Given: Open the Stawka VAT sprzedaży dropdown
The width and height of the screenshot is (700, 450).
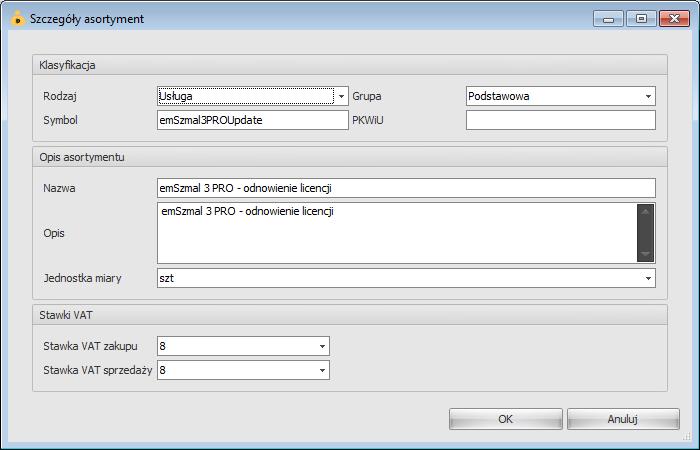Looking at the screenshot, I should pyautogui.click(x=243, y=370).
